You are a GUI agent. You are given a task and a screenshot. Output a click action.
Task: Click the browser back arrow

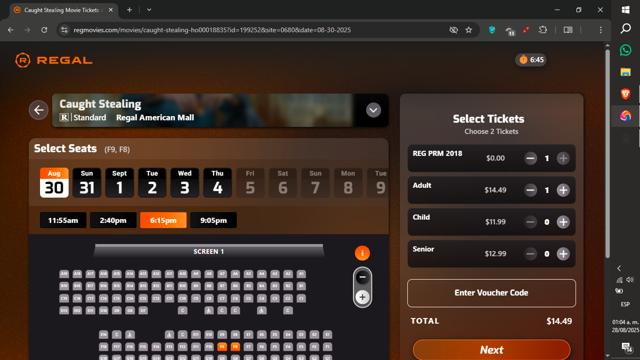[11, 30]
